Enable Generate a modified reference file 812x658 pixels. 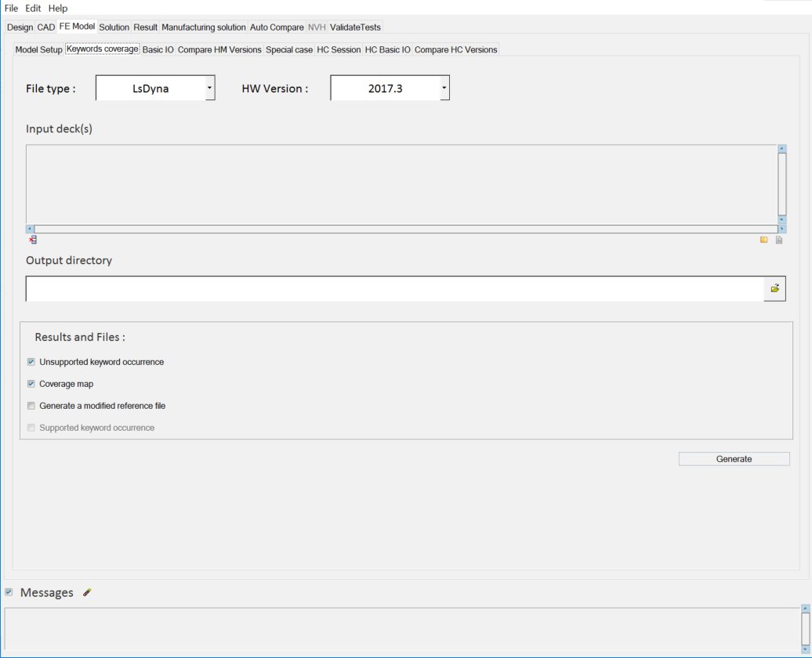click(x=31, y=406)
